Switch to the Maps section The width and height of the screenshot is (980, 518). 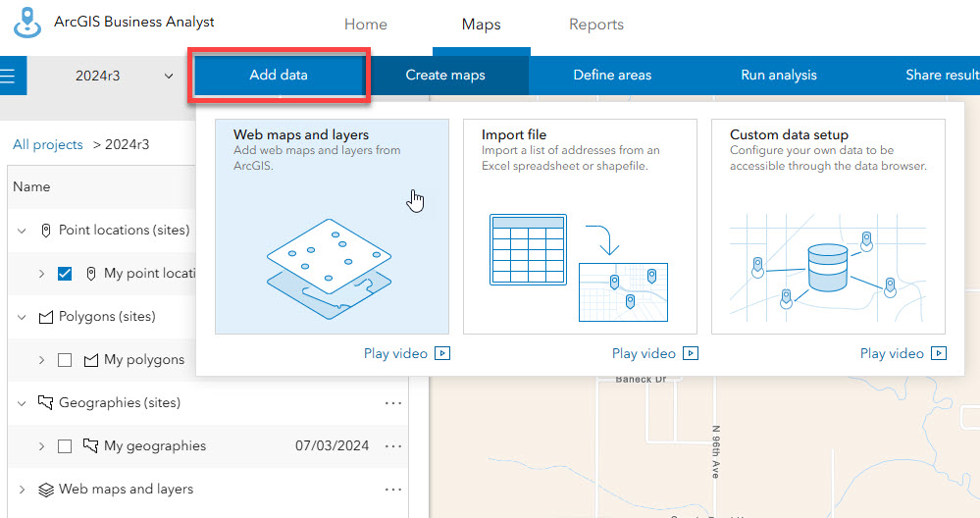coord(482,25)
